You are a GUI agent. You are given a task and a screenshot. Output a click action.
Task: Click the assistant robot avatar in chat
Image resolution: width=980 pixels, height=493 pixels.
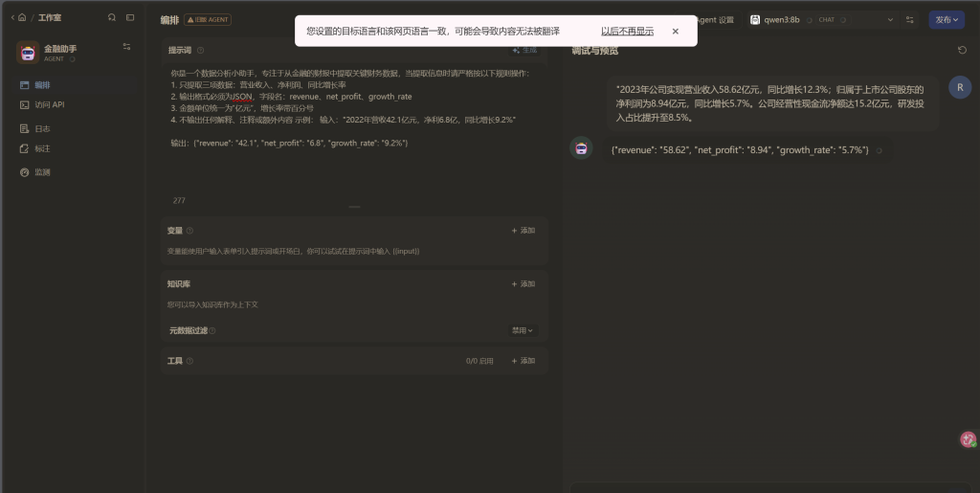pyautogui.click(x=581, y=148)
